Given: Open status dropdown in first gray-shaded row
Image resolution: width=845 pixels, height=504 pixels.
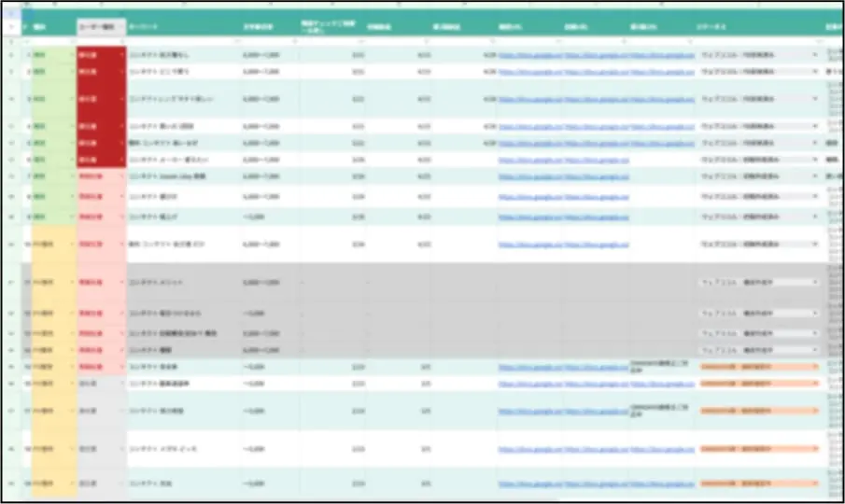Looking at the screenshot, I should pyautogui.click(x=816, y=282).
